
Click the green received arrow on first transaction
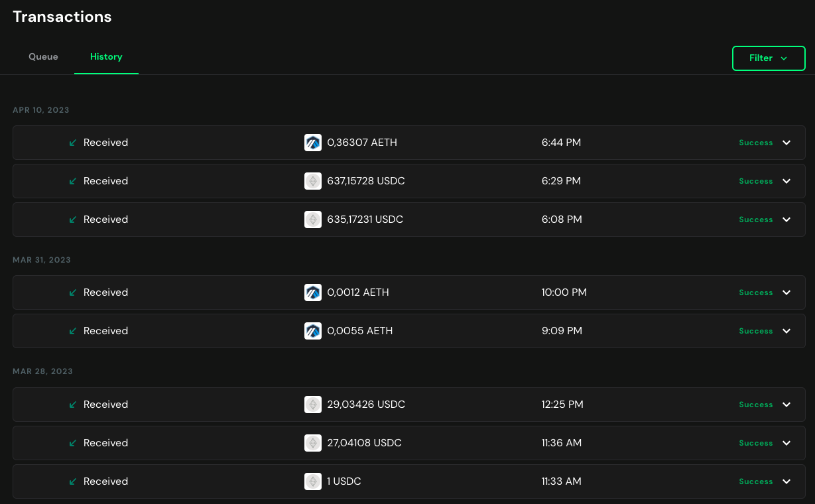(x=73, y=142)
